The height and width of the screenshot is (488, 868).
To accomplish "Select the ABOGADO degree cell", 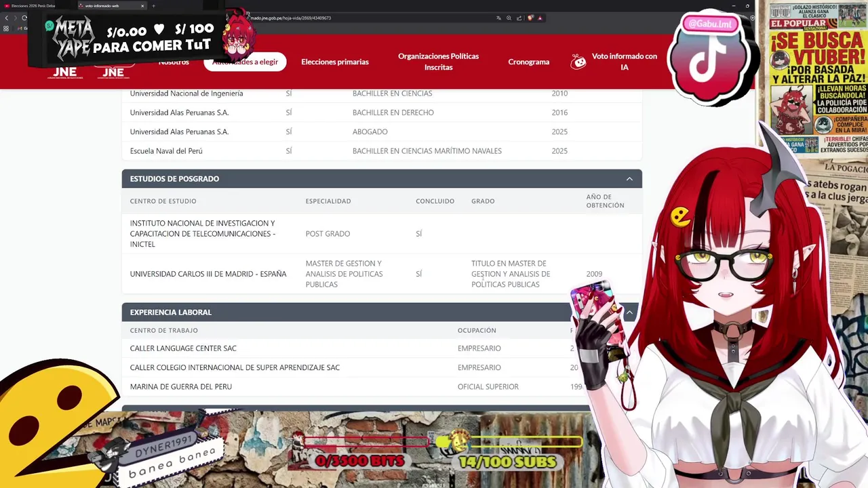I will pos(370,131).
